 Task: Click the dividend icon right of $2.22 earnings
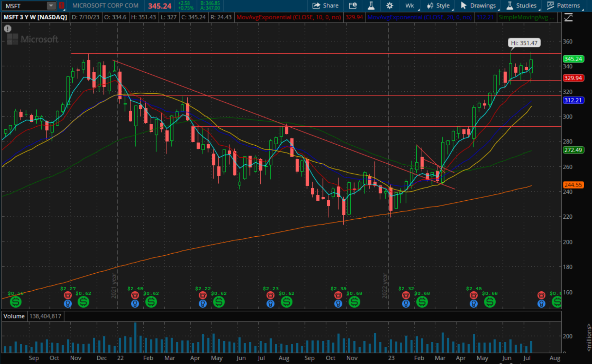tap(219, 302)
